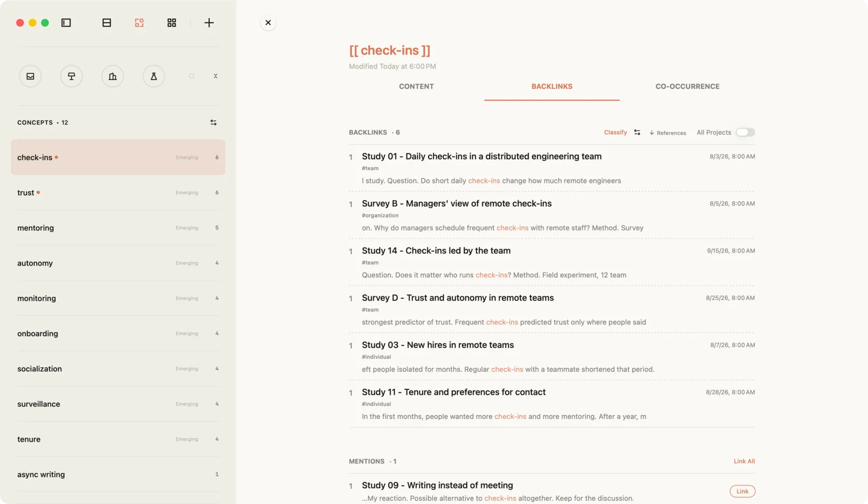The image size is (868, 504).
Task: Select the BACKLINKS tab
Action: (x=552, y=86)
